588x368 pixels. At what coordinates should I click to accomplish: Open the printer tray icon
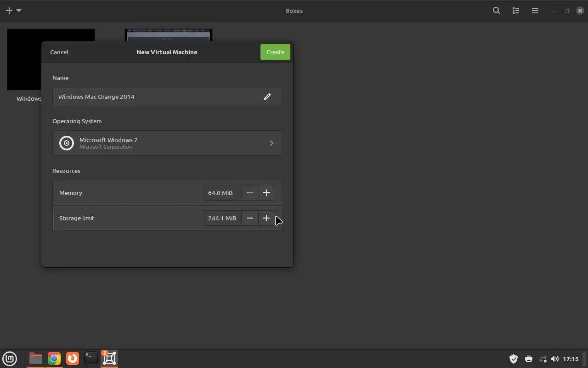[x=529, y=359]
